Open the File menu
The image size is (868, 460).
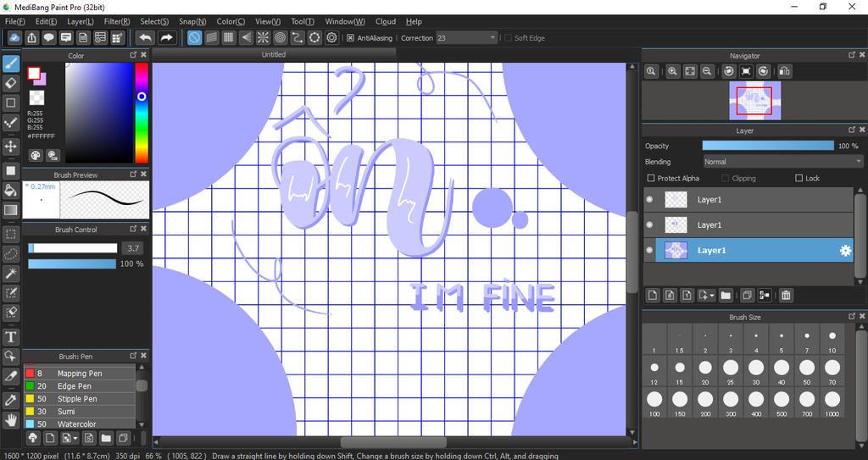tap(15, 21)
